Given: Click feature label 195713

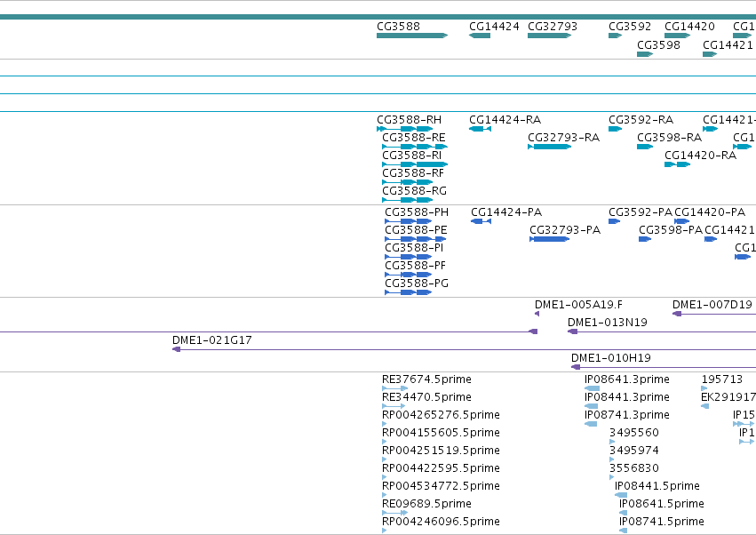Looking at the screenshot, I should coord(721,379).
